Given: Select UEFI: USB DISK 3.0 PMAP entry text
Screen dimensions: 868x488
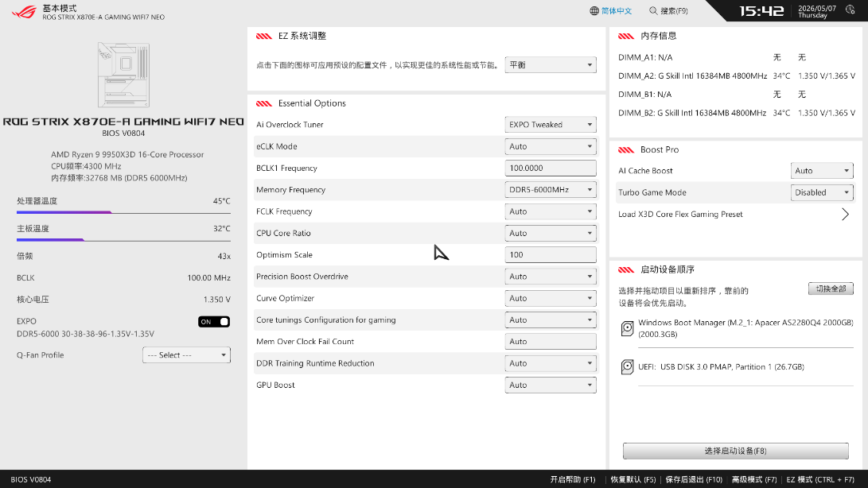Looking at the screenshot, I should click(x=721, y=367).
